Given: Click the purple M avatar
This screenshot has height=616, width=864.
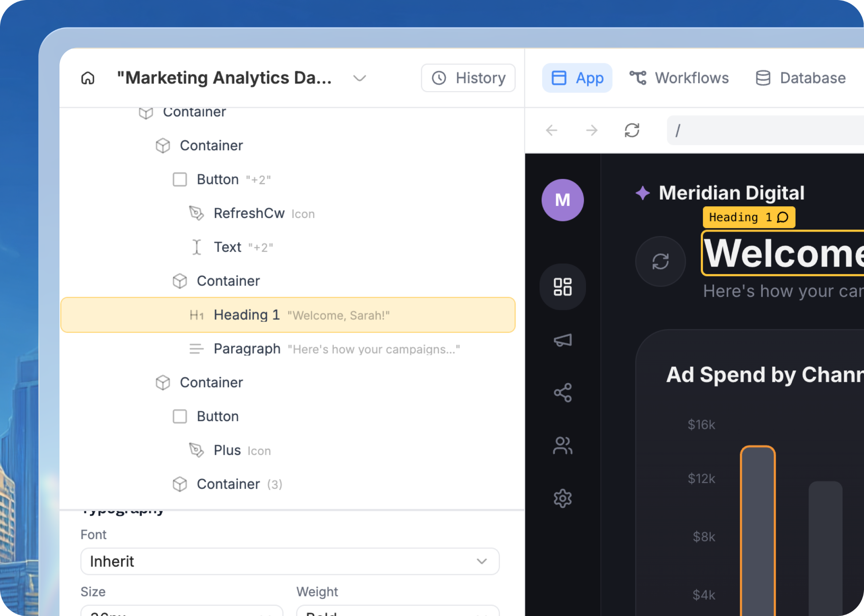Looking at the screenshot, I should 562,200.
